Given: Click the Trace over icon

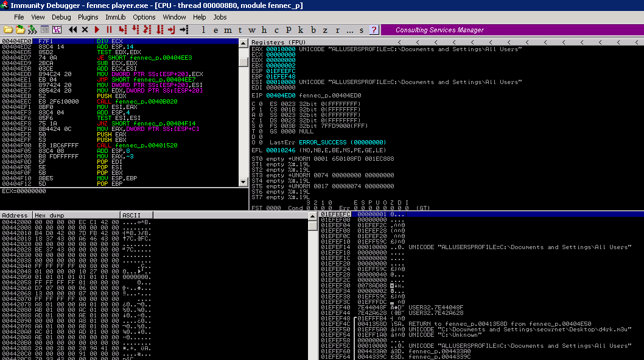Looking at the screenshot, I should pos(159,30).
